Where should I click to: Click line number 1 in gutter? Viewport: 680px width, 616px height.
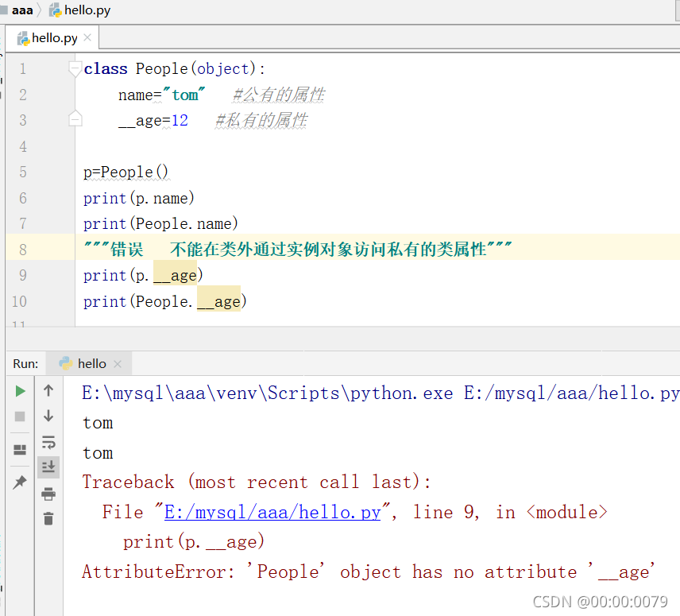pos(23,68)
